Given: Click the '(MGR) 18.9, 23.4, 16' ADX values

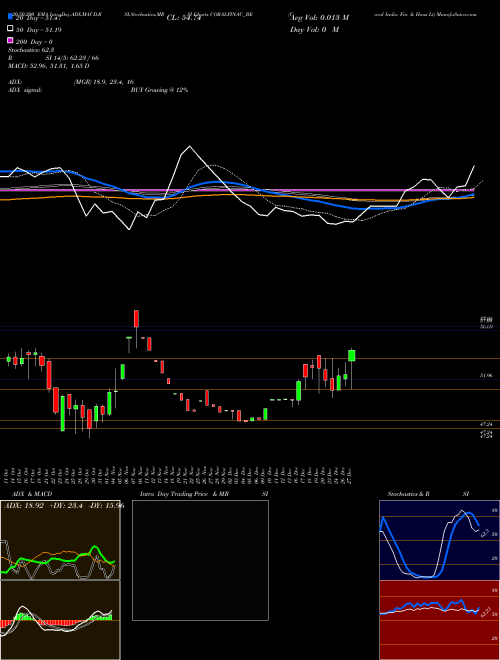Looking at the screenshot, I should click(104, 82).
